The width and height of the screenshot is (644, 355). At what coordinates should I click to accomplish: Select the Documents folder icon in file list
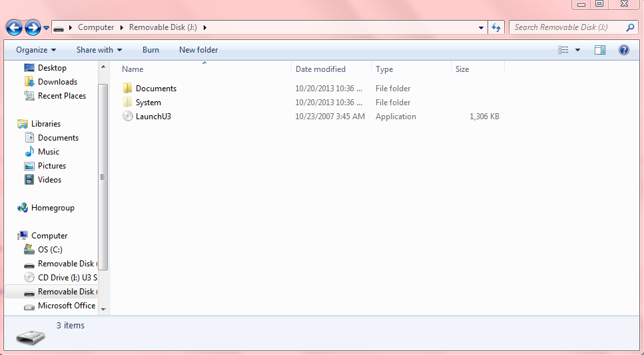[127, 89]
